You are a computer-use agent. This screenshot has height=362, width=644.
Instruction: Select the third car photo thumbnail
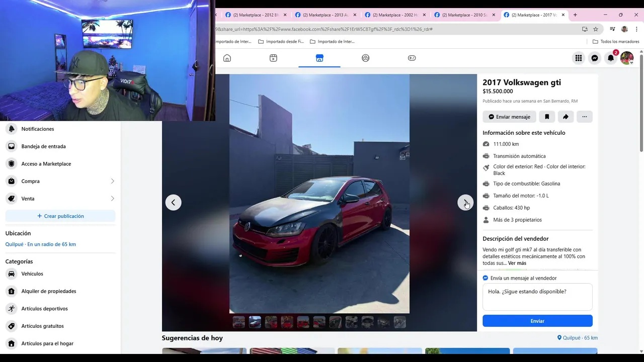point(271,322)
